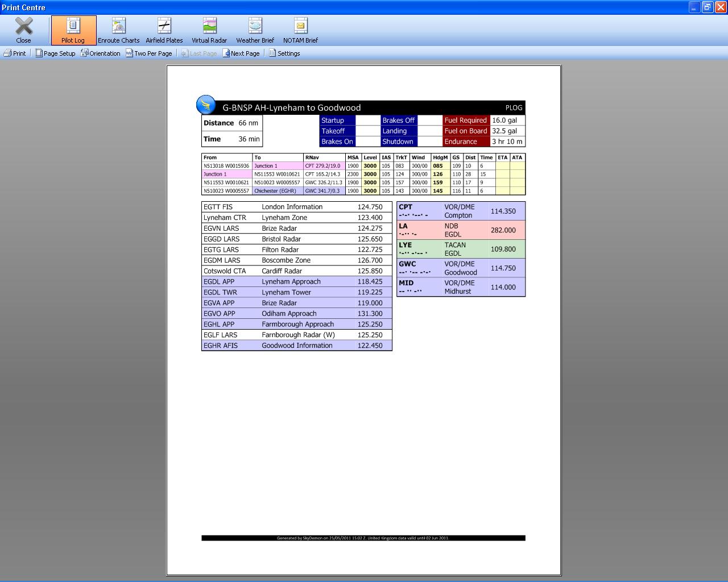Image resolution: width=728 pixels, height=582 pixels.
Task: Change page Orientation
Action: tap(101, 53)
